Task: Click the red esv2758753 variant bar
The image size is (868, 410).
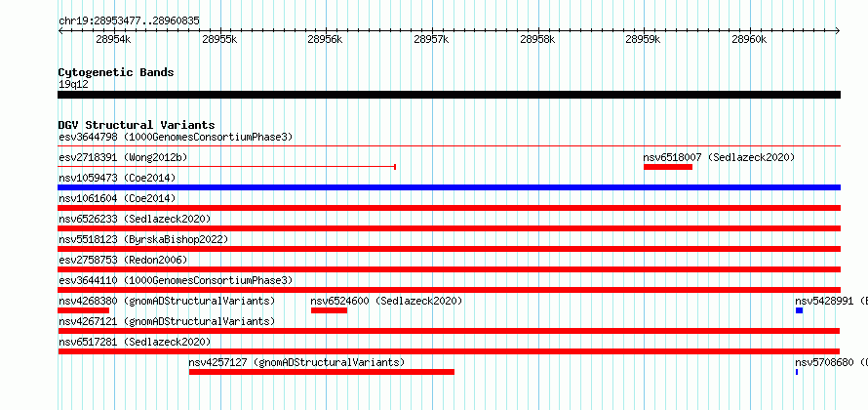Action: (x=449, y=269)
